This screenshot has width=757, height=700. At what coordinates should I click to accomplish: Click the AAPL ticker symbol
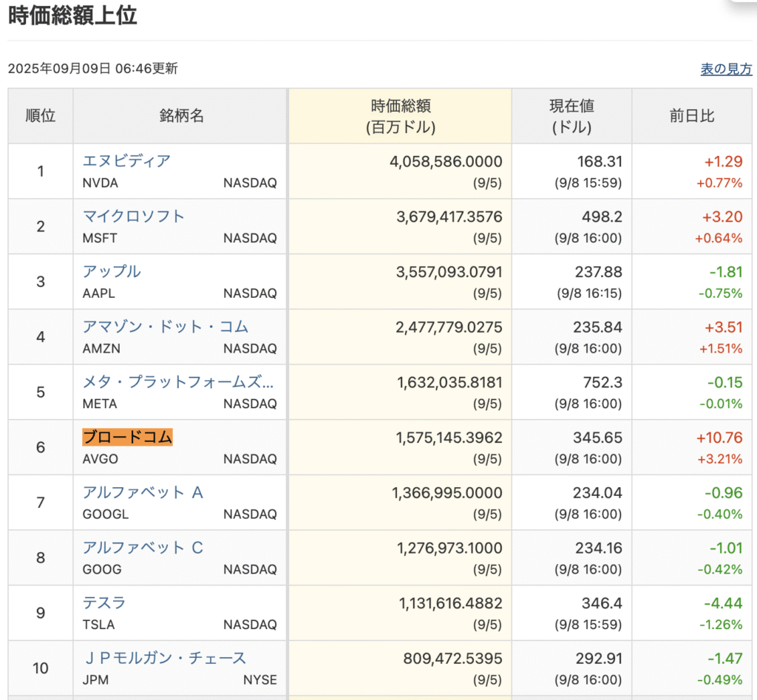pyautogui.click(x=99, y=293)
